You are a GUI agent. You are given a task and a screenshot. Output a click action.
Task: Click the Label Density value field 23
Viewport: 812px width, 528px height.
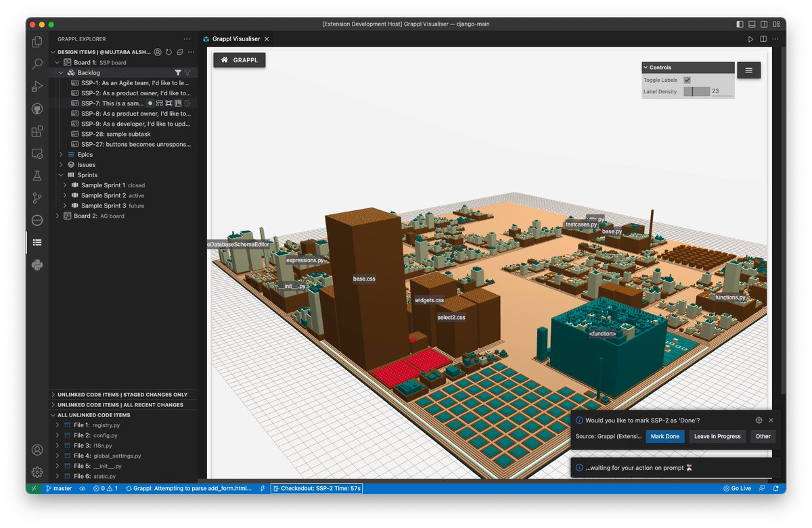(721, 91)
